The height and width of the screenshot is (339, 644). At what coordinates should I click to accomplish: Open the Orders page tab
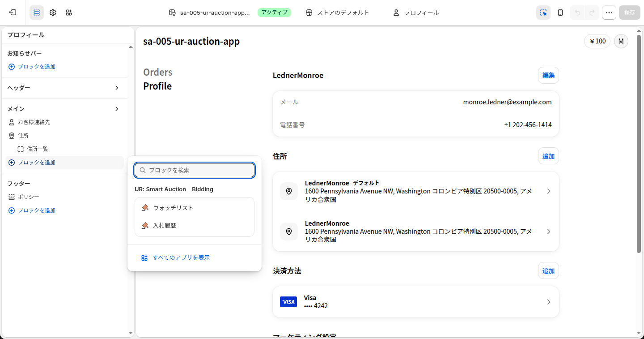158,72
